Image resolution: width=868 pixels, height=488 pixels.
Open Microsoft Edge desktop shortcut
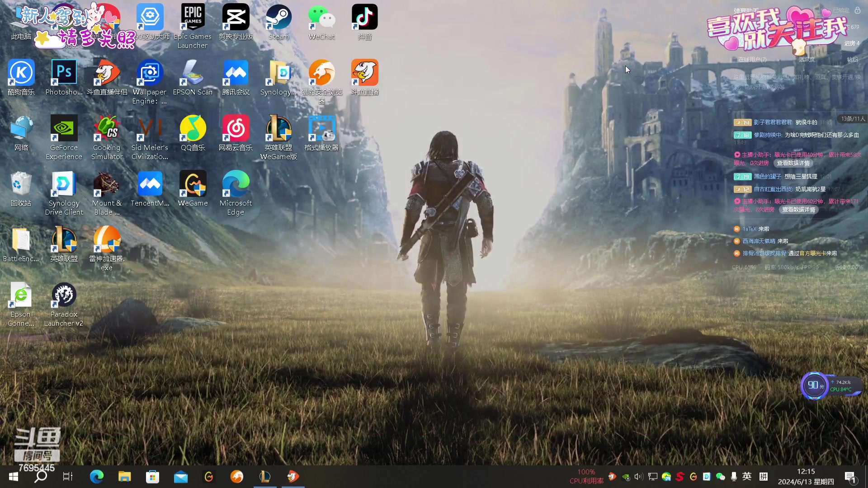pos(236,193)
